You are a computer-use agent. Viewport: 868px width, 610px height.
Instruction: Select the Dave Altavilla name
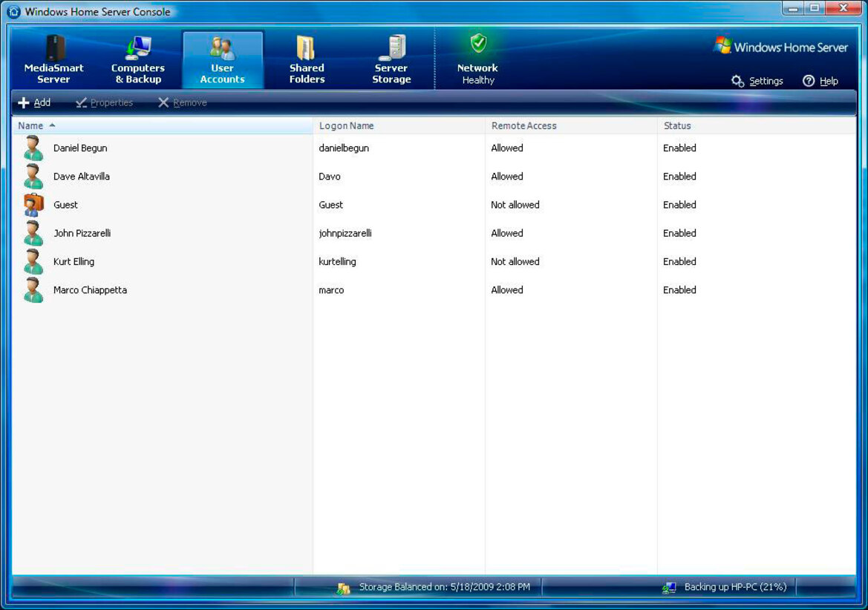(x=82, y=177)
